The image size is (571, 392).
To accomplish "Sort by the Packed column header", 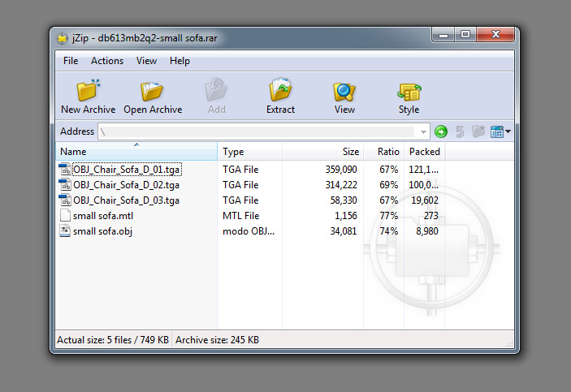I will coord(425,152).
